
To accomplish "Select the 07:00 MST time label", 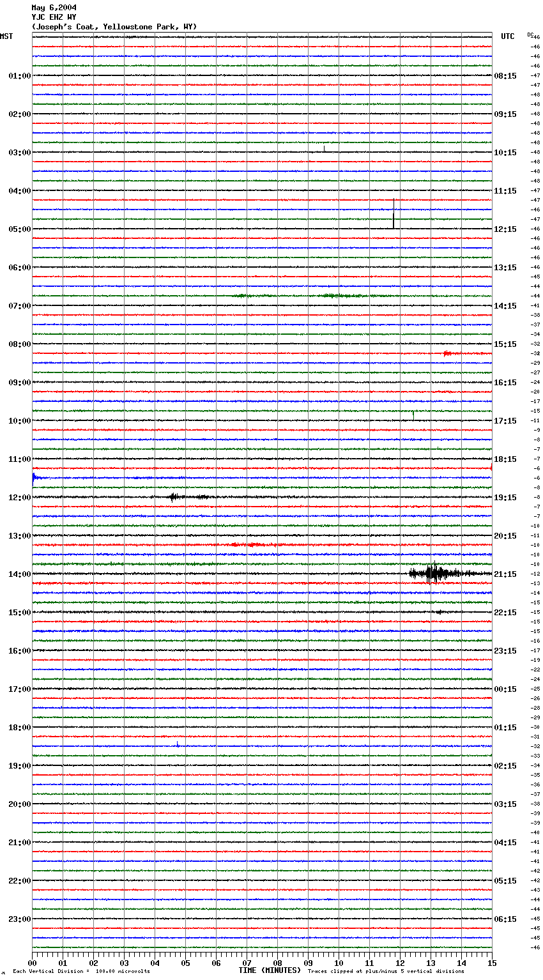I will pos(20,306).
